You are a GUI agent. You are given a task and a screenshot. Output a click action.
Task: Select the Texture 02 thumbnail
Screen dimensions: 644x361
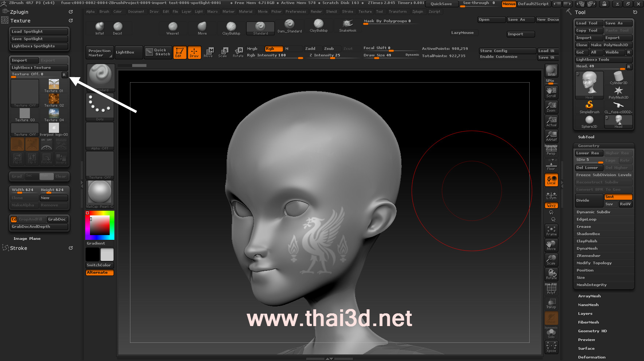coord(54,100)
